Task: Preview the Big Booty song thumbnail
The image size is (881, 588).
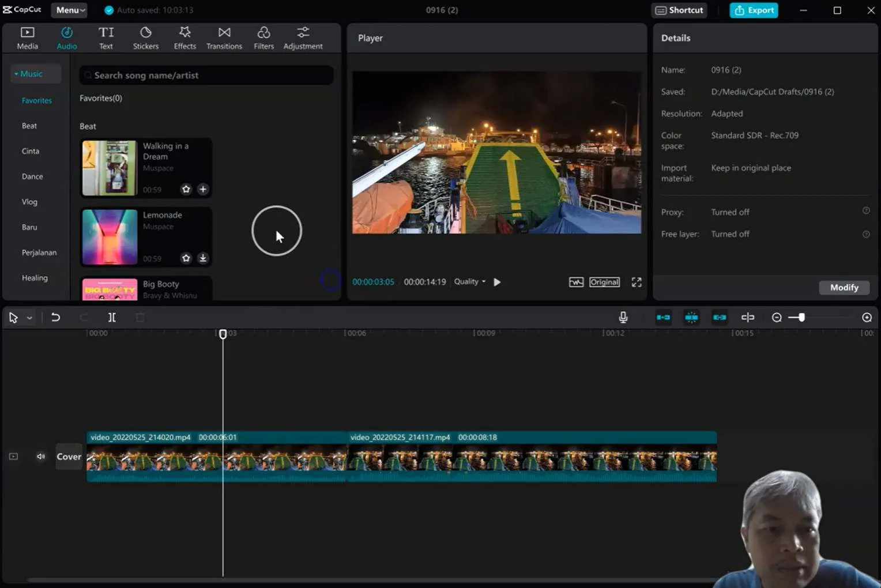Action: pos(110,289)
